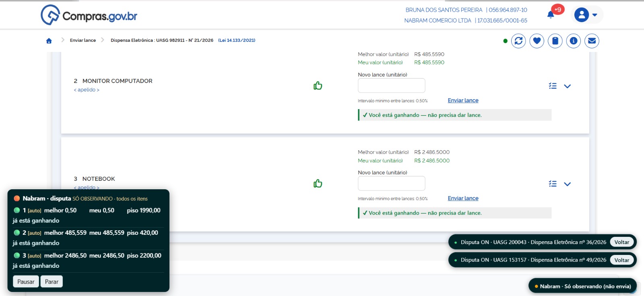Click the Nabram · disputa panel header
This screenshot has height=296, width=644.
click(80, 199)
